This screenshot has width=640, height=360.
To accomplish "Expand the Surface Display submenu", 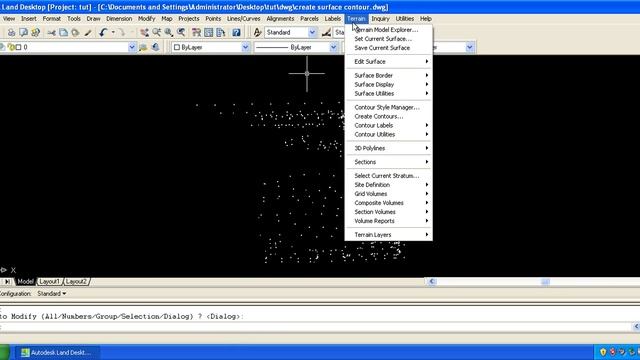I will point(389,84).
